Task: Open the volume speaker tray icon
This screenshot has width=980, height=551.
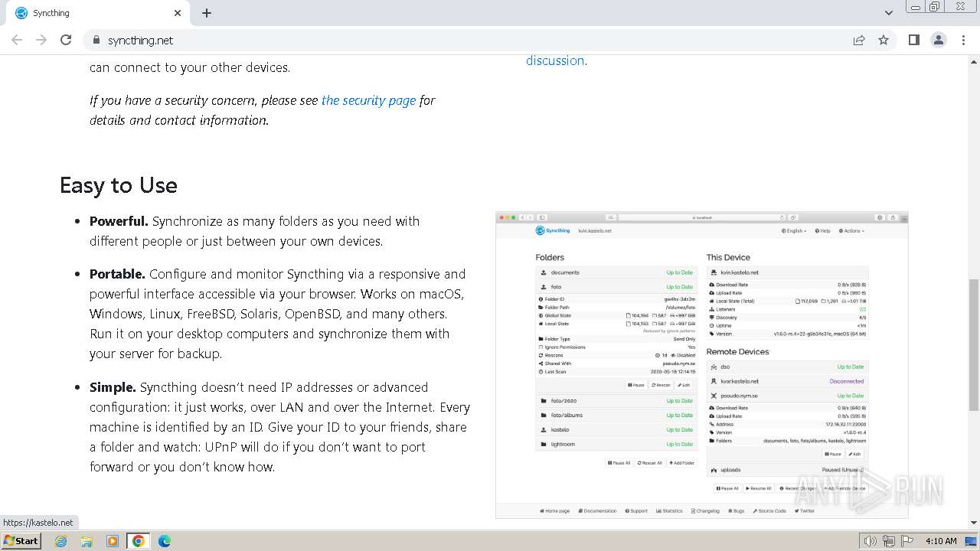Action: [x=871, y=541]
